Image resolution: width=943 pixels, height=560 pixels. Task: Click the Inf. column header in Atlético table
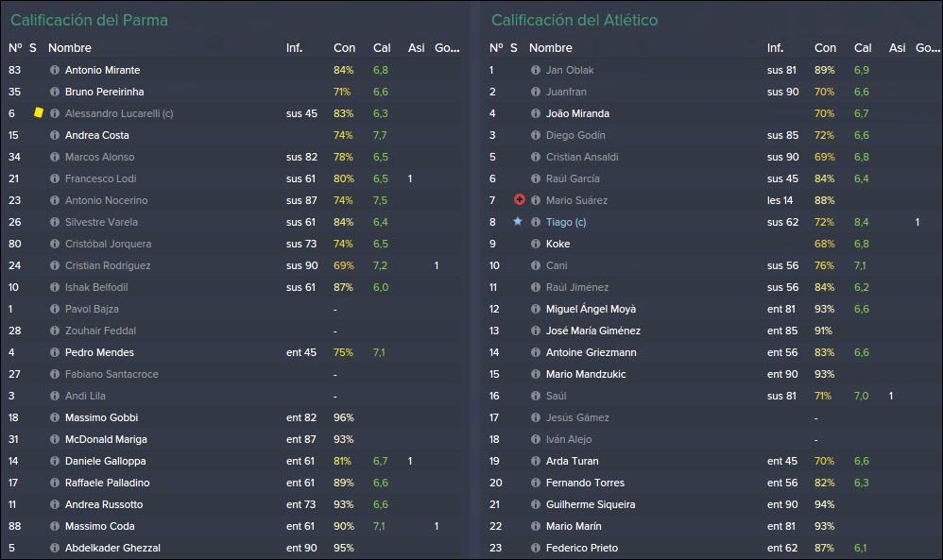tap(775, 48)
